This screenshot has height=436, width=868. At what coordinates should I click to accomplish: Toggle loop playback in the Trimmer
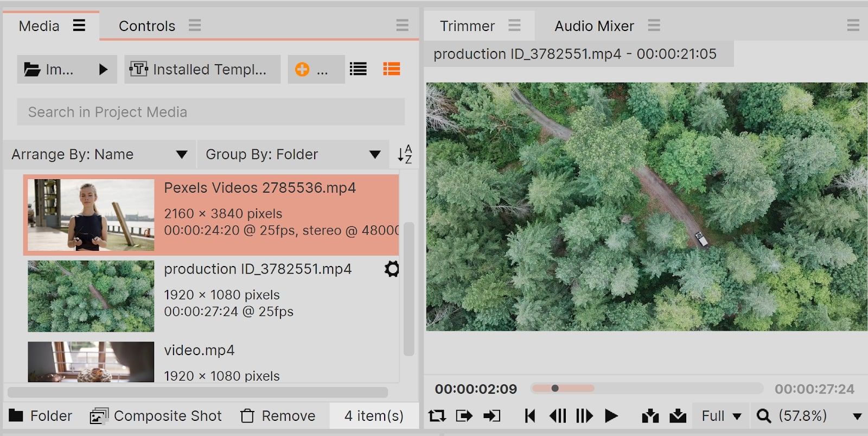(437, 416)
